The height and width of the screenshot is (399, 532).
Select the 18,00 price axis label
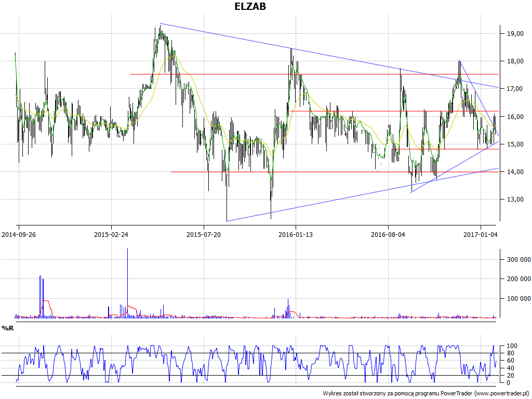pos(515,61)
